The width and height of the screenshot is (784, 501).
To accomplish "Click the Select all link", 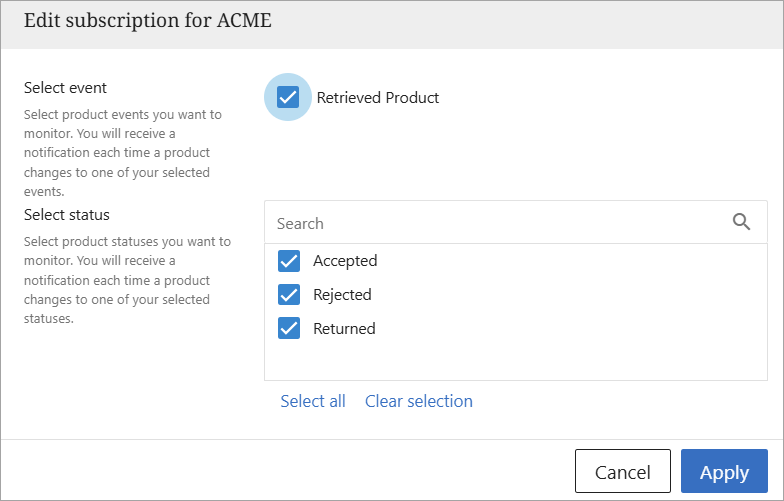I will click(313, 401).
